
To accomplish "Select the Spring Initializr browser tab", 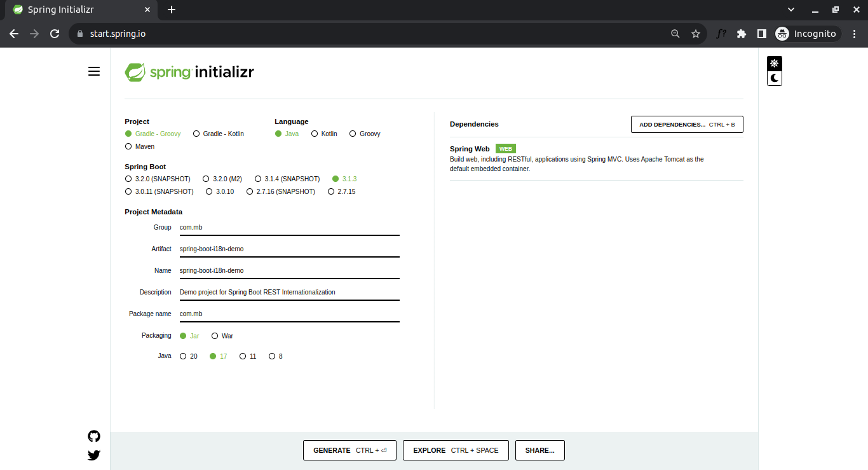I will point(81,10).
